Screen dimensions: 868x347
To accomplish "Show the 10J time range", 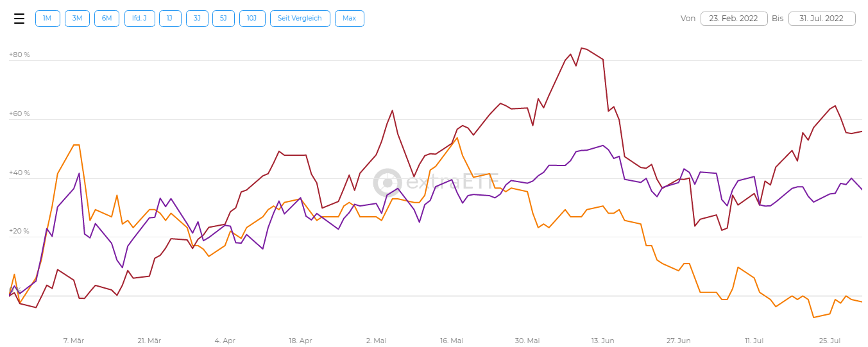I will [252, 19].
